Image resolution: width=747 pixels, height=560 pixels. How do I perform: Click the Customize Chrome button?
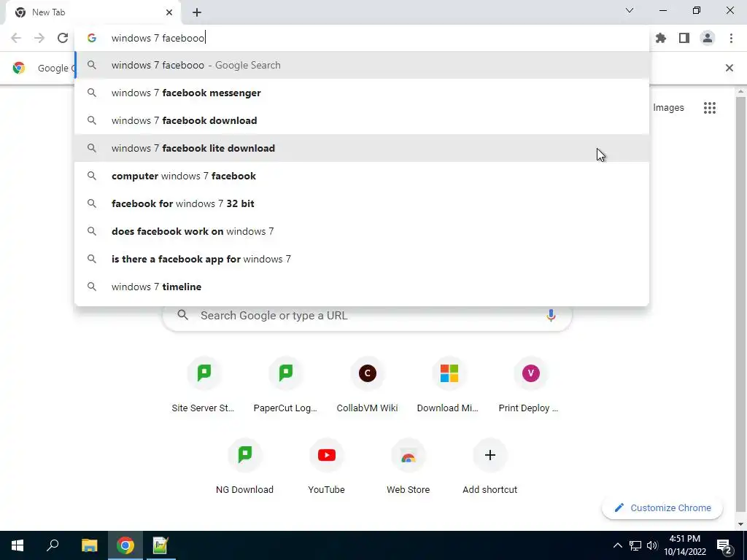pyautogui.click(x=662, y=507)
